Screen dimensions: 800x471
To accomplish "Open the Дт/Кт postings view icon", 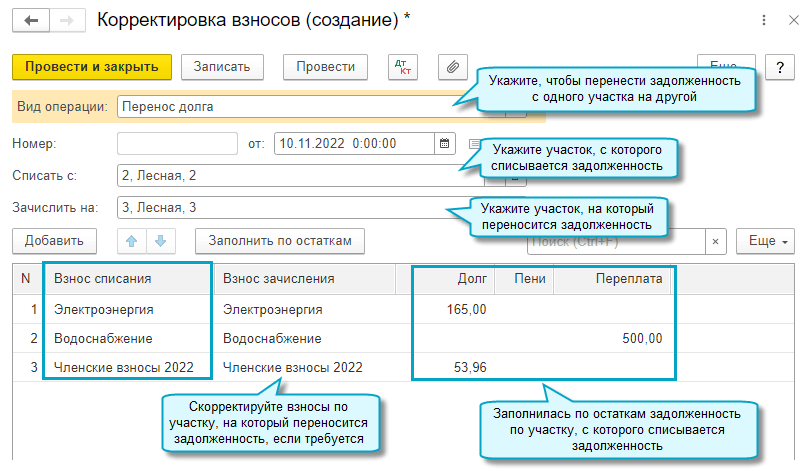I will [403, 67].
